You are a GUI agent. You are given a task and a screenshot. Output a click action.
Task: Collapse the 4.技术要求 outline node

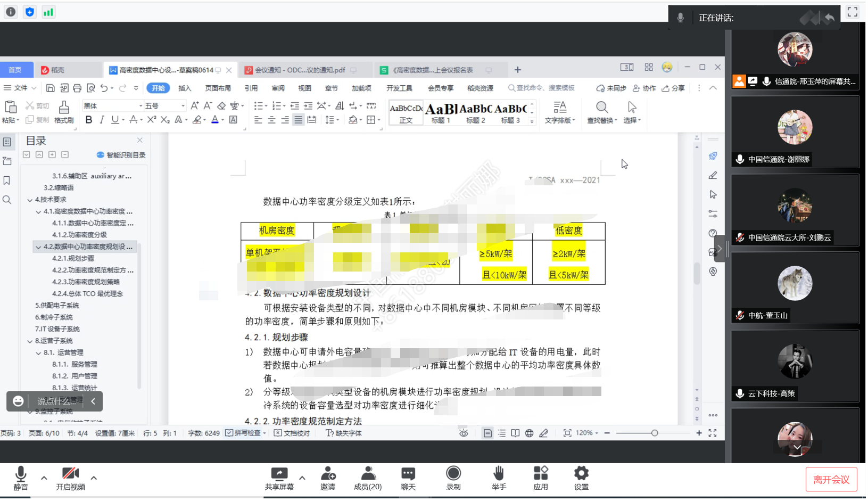(30, 200)
